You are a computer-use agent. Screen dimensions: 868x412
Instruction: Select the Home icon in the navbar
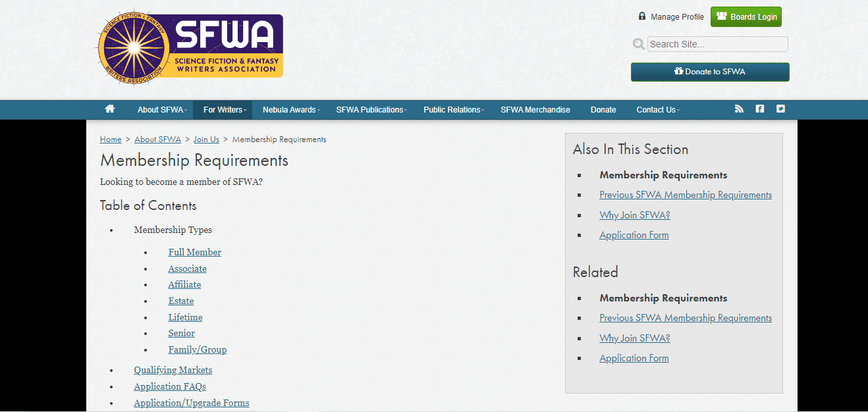coord(109,109)
